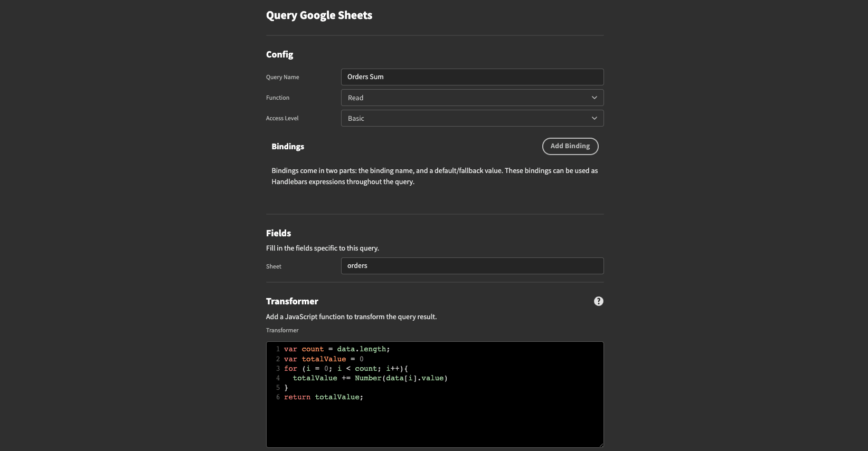868x451 pixels.
Task: Grab the Transformer editor resize handle
Action: (x=600, y=444)
